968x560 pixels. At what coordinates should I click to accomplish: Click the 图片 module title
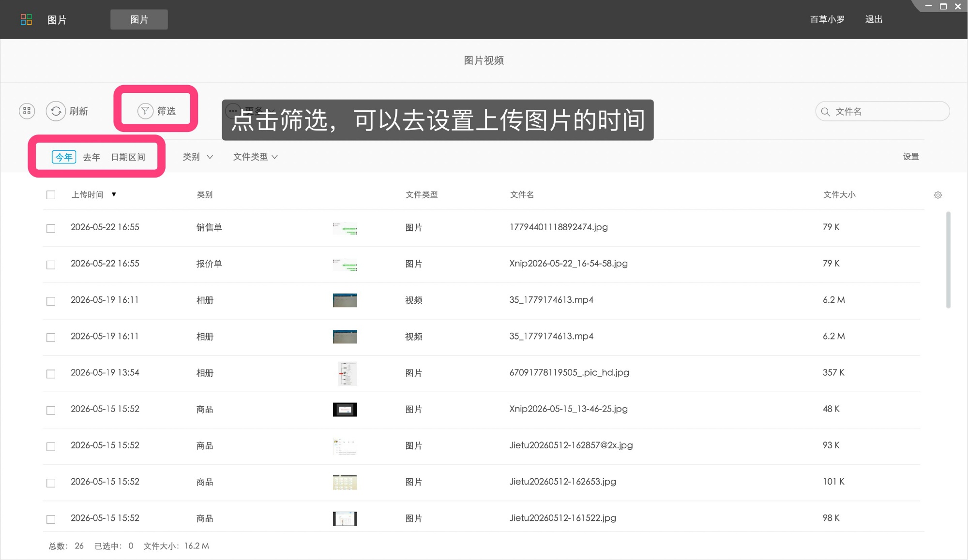pyautogui.click(x=57, y=20)
